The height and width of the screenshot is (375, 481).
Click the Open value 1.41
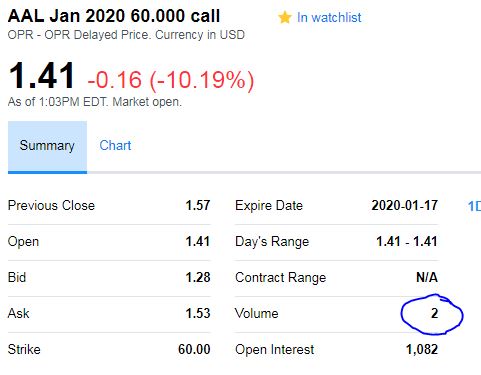click(198, 241)
